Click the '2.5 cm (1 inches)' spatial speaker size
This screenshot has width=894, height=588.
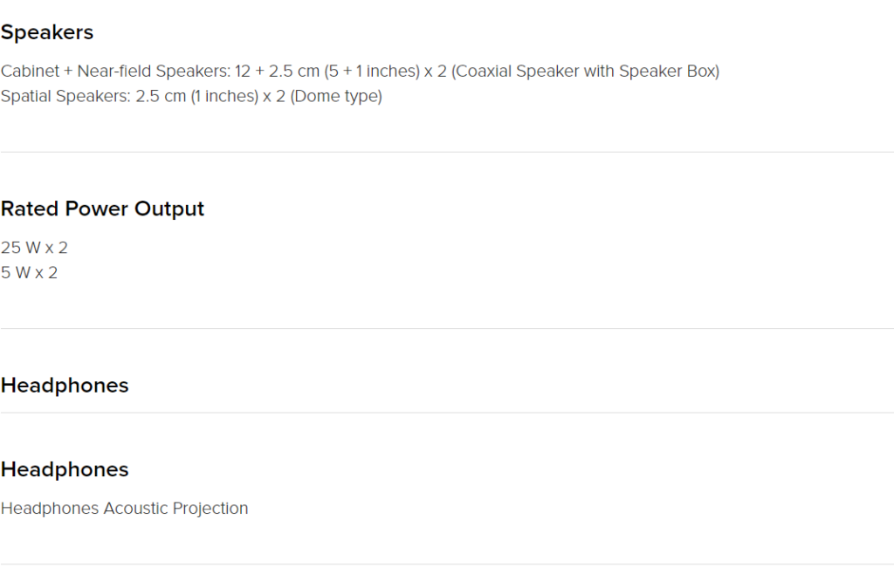[x=196, y=96]
